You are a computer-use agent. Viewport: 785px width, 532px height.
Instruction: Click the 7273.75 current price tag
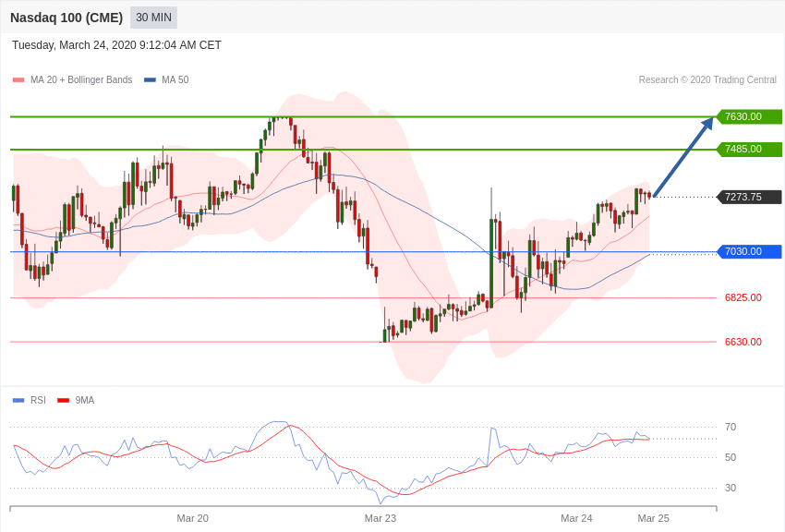[750, 197]
